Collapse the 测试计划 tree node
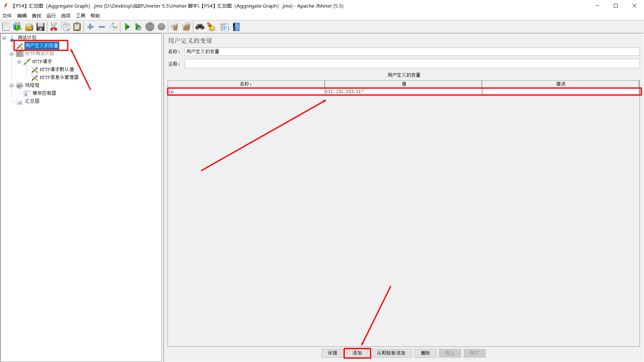Screen dimensions: 644x362 coord(4,38)
